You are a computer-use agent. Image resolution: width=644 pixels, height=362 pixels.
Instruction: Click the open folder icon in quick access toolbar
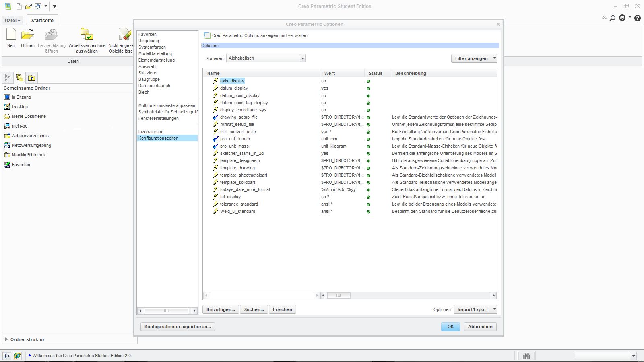point(28,6)
